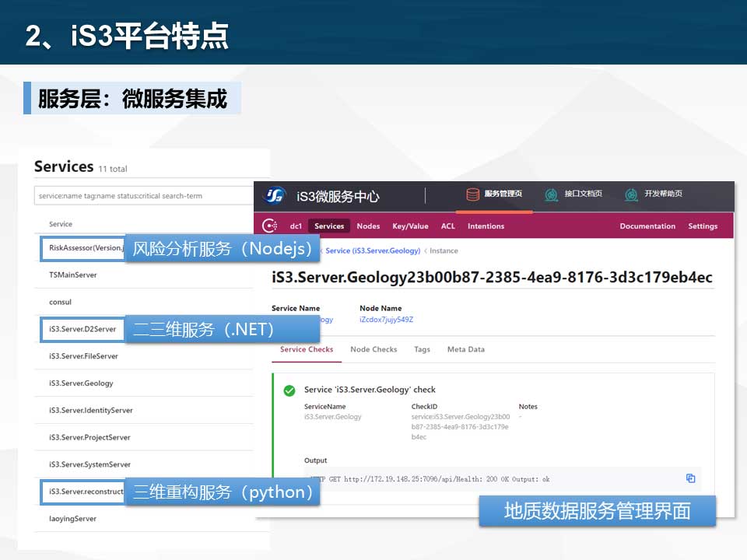The height and width of the screenshot is (560, 747).
Task: Switch to the Meta Data tab
Action: click(466, 349)
